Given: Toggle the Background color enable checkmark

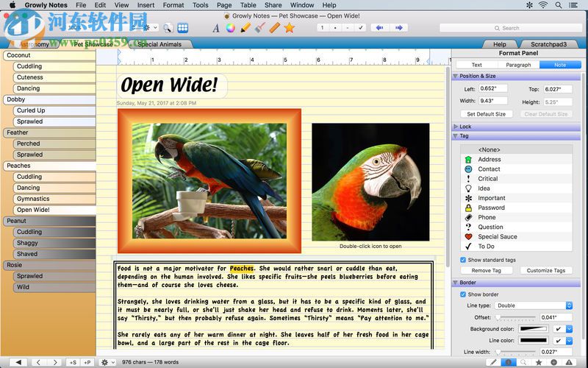Looking at the screenshot, I should coord(558,329).
